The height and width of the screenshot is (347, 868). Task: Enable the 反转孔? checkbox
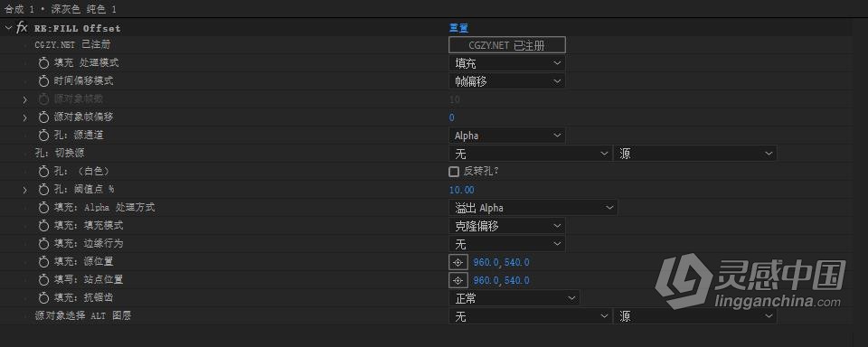[454, 172]
